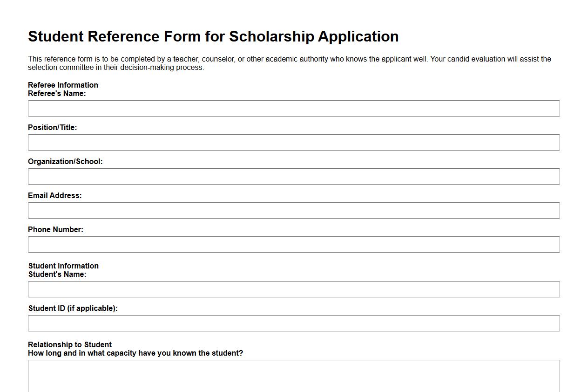Image resolution: width=588 pixels, height=392 pixels.
Task: Click the Referee's Name input field
Action: click(x=294, y=108)
